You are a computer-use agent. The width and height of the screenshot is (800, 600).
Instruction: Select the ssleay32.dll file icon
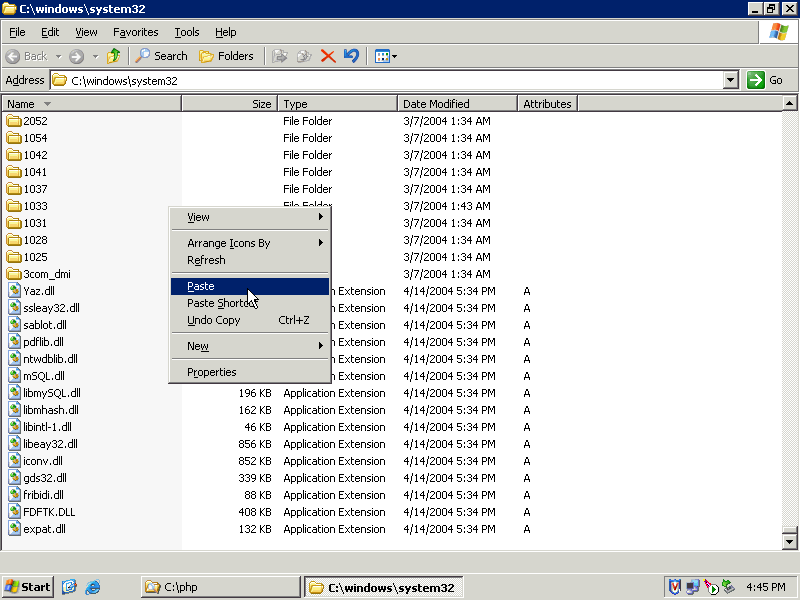point(14,308)
